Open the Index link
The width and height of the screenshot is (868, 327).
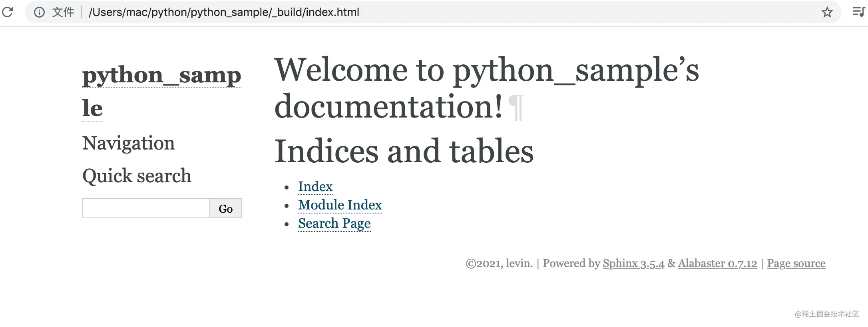(315, 187)
